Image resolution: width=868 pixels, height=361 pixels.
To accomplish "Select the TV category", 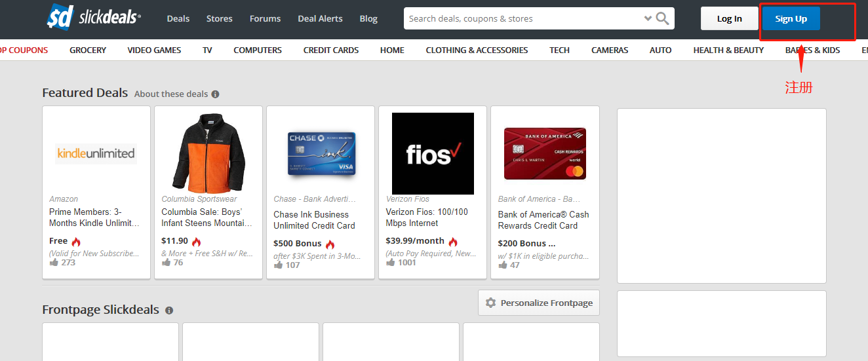I will click(x=207, y=50).
